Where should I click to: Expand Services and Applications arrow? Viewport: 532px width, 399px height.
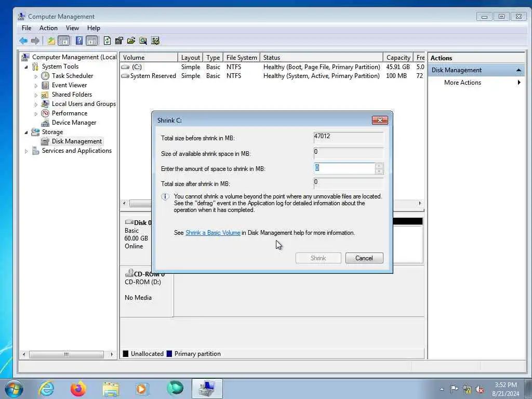[26, 151]
